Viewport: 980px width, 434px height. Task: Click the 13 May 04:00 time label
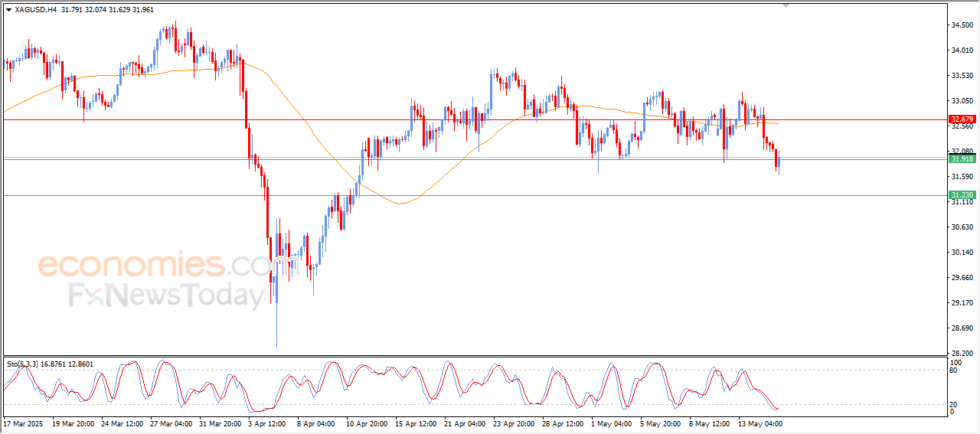[x=759, y=423]
